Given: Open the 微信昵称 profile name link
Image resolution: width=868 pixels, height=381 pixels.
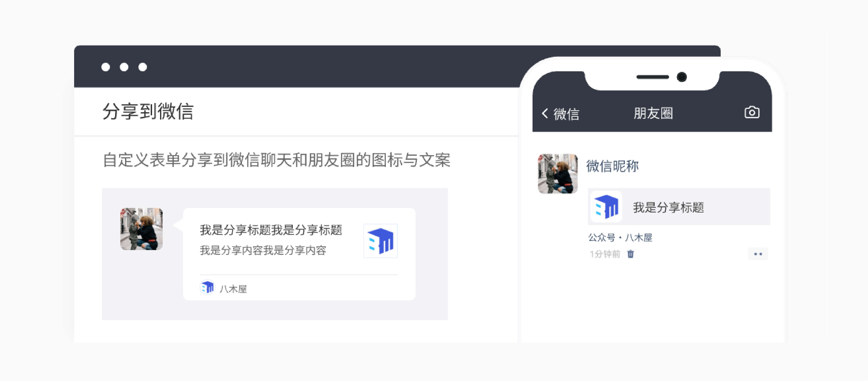Looking at the screenshot, I should tap(612, 166).
